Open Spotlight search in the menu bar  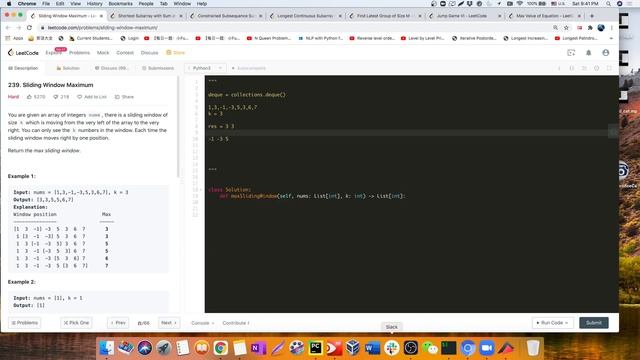tap(608, 4)
